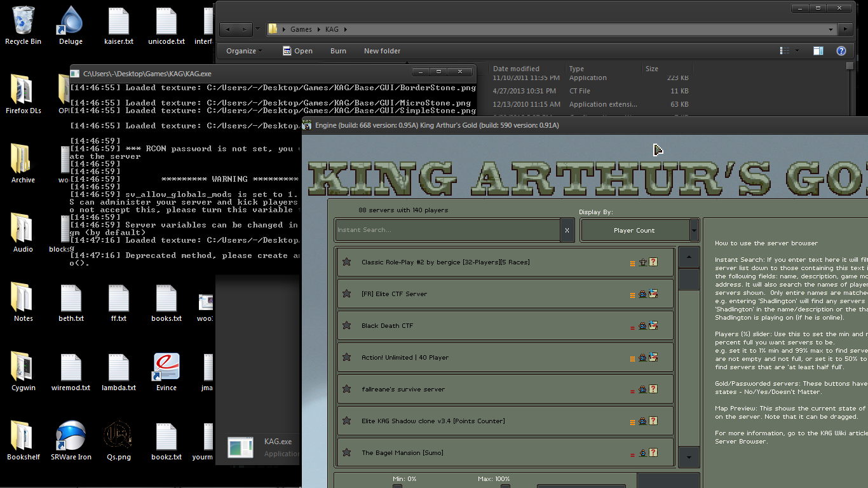Change view with Explorer view icon
The width and height of the screenshot is (868, 488).
click(x=785, y=51)
